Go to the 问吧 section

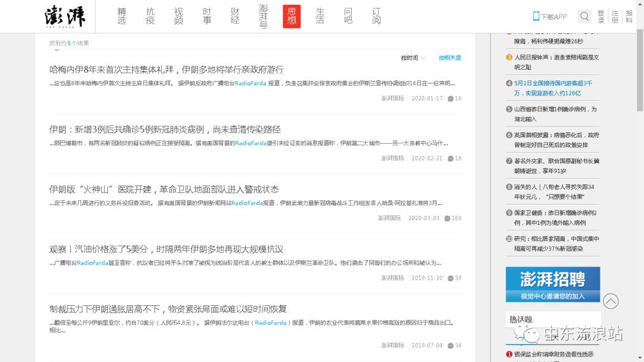(348, 16)
